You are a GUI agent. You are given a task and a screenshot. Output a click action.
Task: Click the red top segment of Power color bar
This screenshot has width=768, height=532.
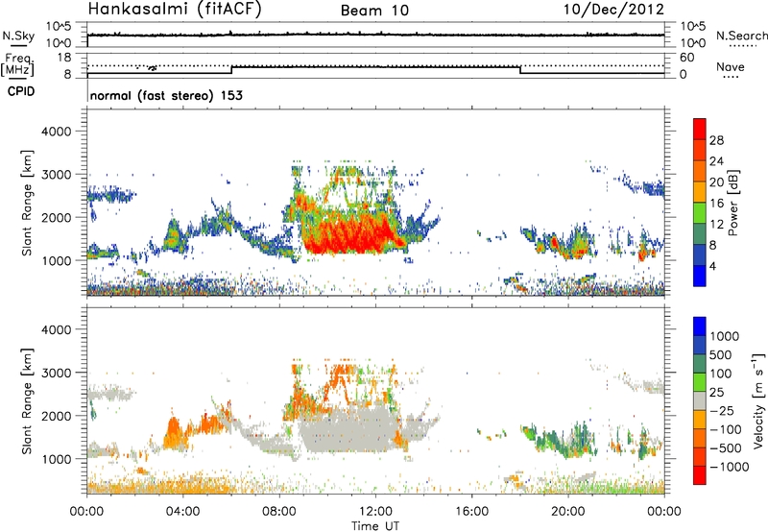pyautogui.click(x=700, y=129)
